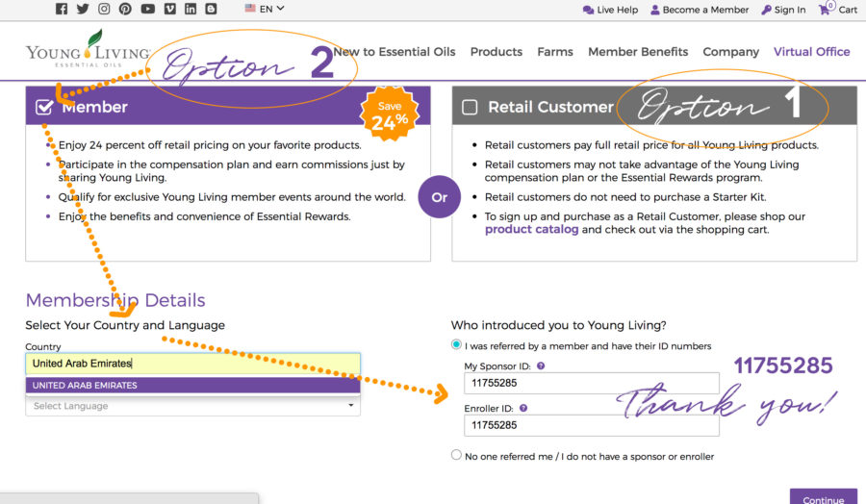Viewport: 866px width, 504px height.
Task: Open the Virtual Office menu
Action: 811,52
